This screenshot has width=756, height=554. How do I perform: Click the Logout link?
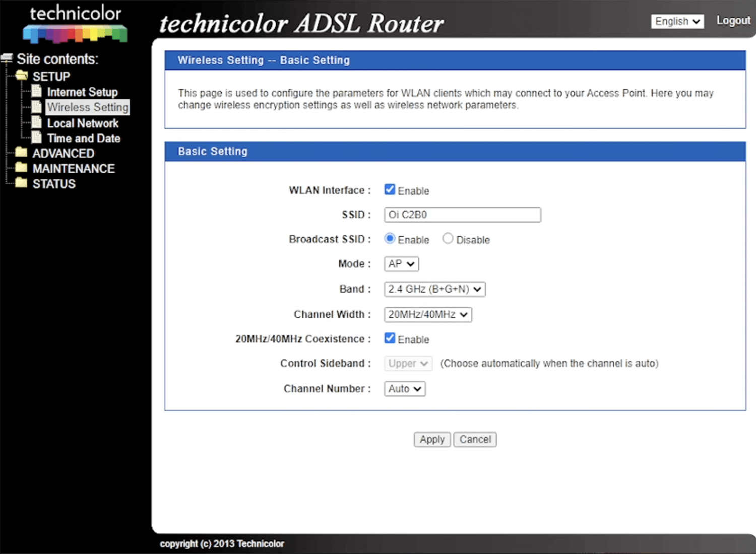pos(733,21)
